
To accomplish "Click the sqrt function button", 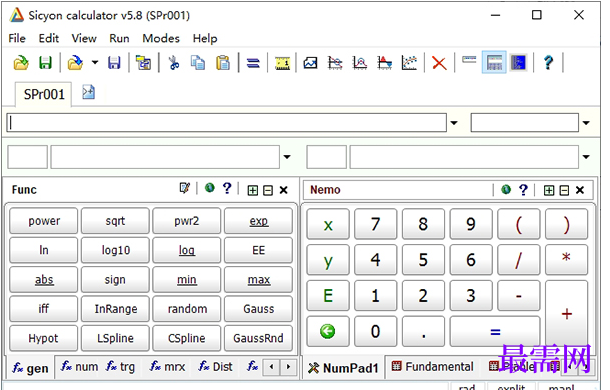I will tap(115, 221).
